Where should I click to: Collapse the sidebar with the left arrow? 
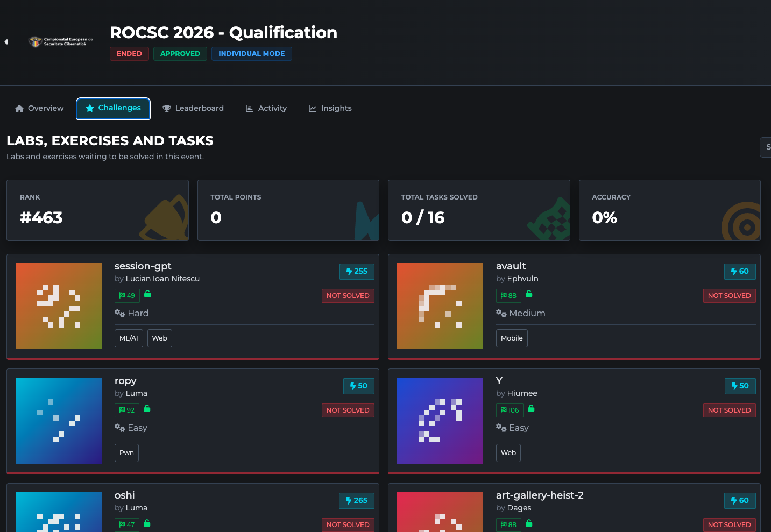click(x=6, y=42)
